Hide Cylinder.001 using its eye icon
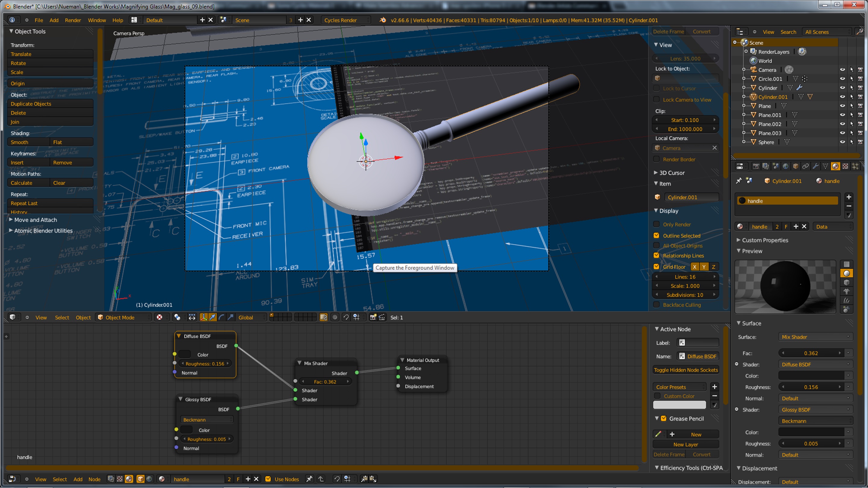This screenshot has height=488, width=868. 842,97
